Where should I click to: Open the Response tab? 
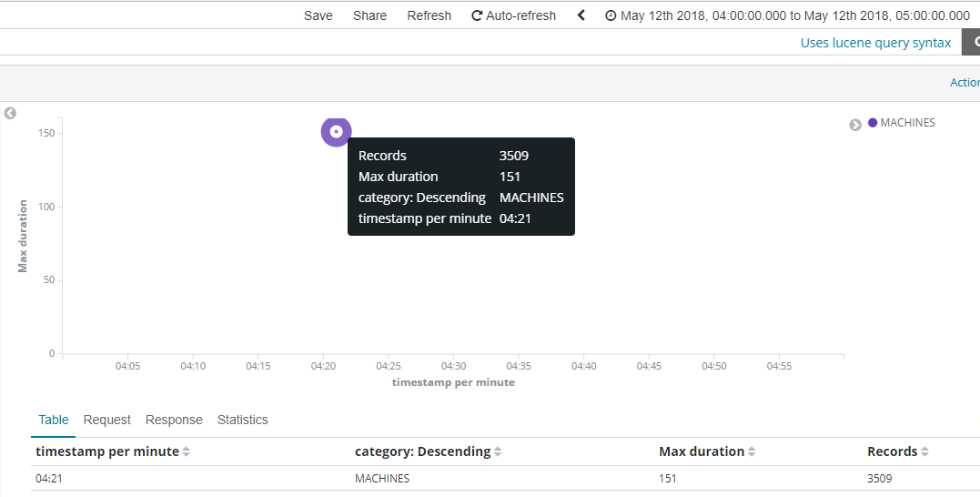(x=174, y=420)
